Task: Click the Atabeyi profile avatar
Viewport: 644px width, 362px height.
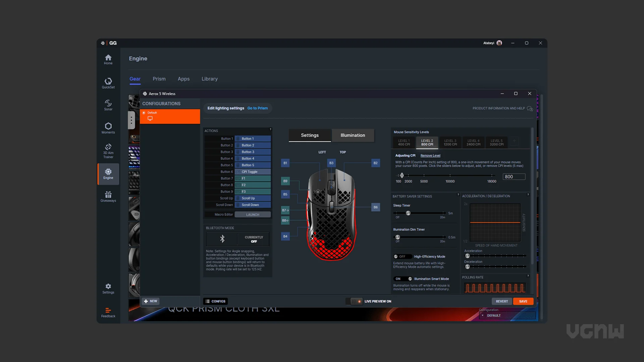Action: click(x=499, y=43)
